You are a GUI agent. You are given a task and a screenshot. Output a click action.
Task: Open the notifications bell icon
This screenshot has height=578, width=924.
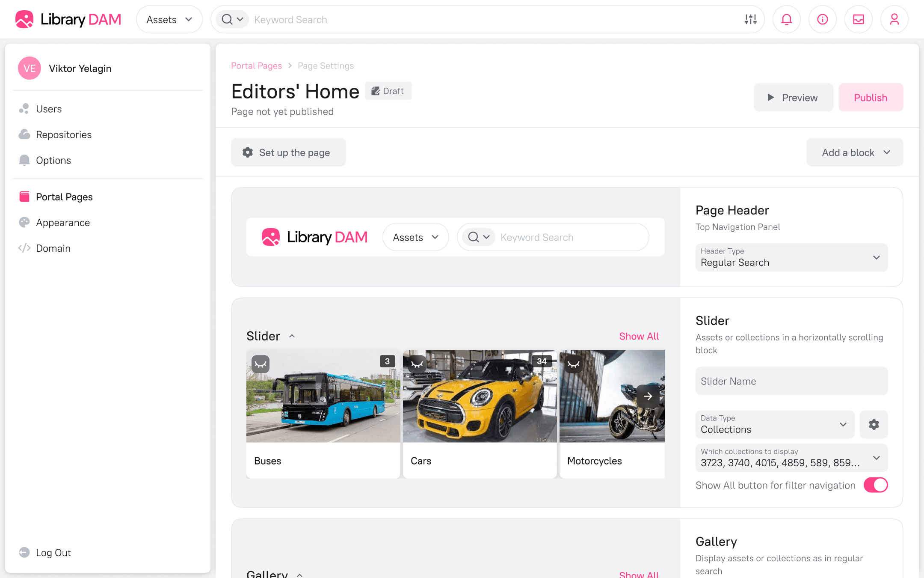click(786, 19)
